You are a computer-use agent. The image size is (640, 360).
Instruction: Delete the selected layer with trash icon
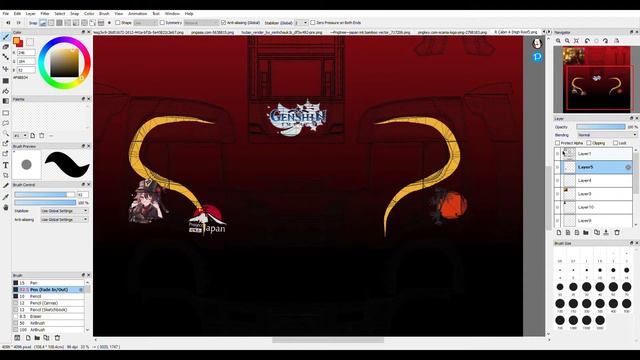tap(617, 233)
